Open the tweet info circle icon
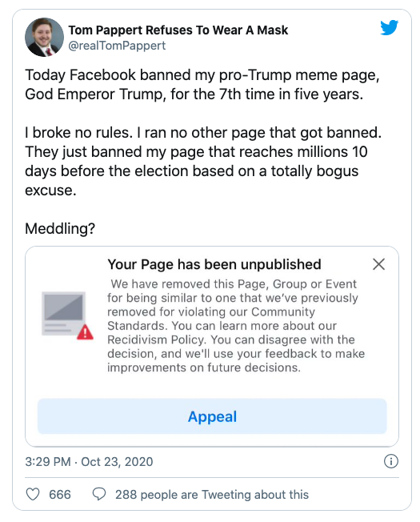The image size is (420, 522). (x=391, y=461)
